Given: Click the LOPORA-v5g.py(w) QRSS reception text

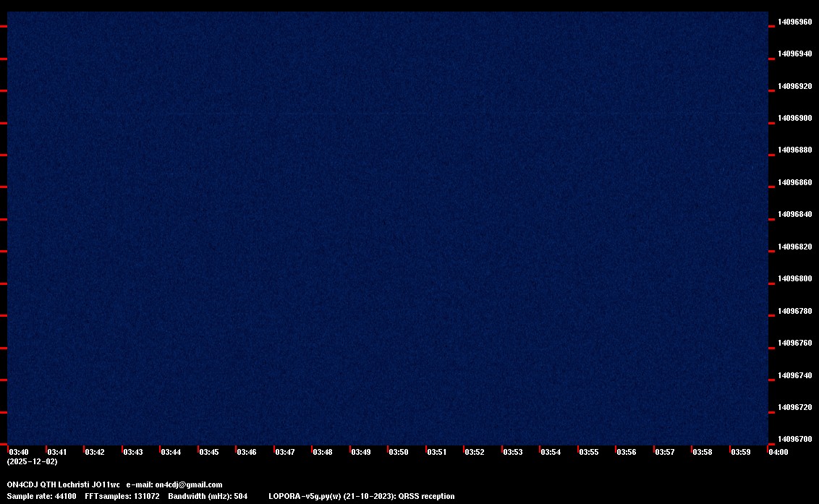Looking at the screenshot, I should coord(362,496).
